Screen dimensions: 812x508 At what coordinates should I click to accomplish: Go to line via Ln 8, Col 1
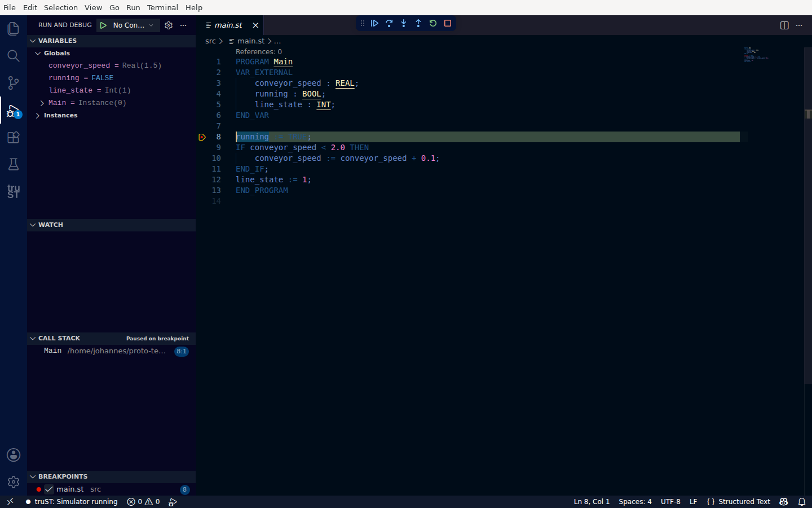[x=592, y=502]
